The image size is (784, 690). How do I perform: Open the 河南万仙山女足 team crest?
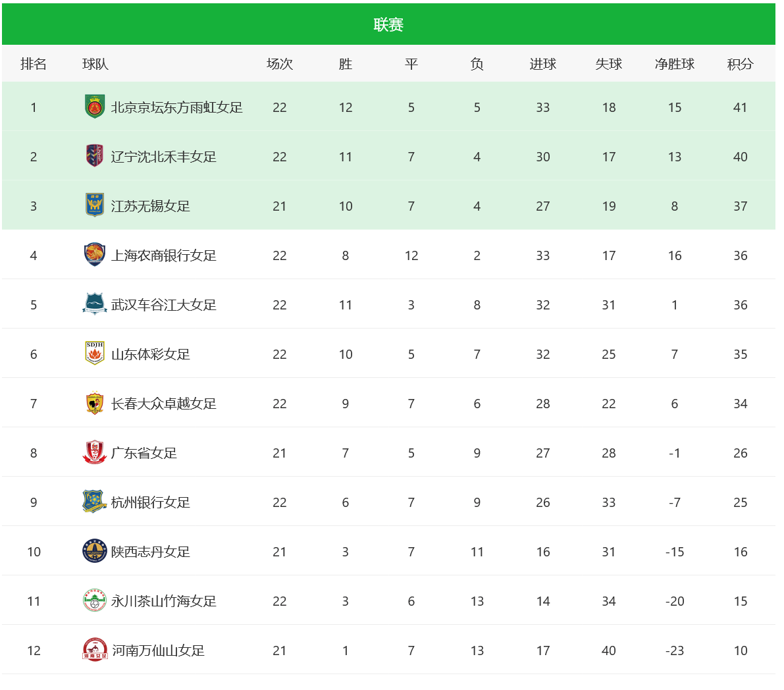tap(95, 649)
